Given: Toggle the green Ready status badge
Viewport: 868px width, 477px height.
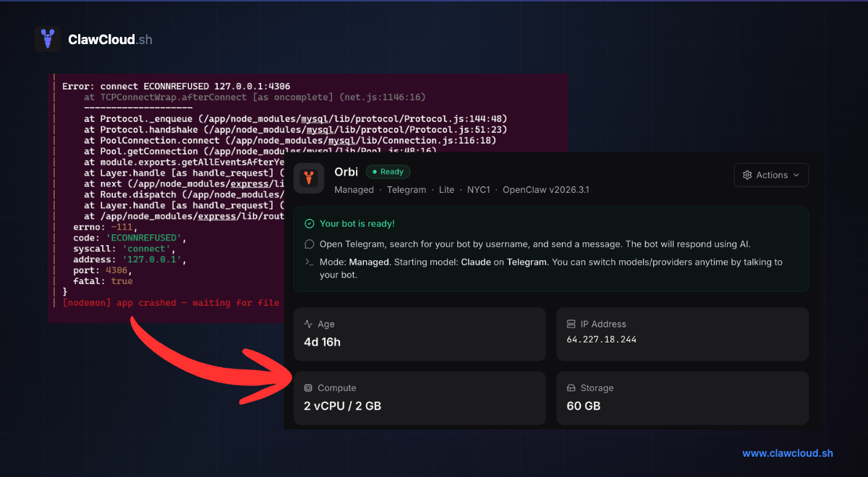Looking at the screenshot, I should tap(388, 171).
